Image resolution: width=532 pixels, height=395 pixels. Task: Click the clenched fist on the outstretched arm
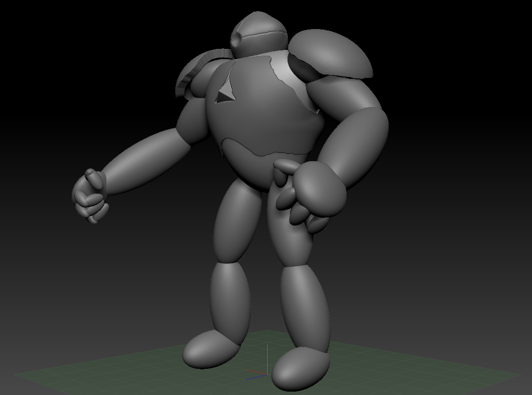coord(90,196)
